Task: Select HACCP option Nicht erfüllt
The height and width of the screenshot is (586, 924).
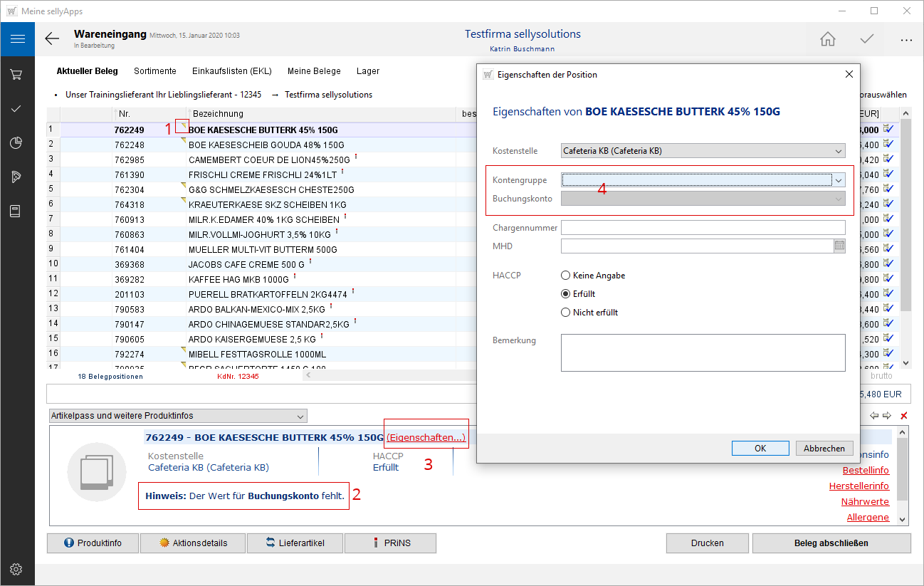Action: [566, 313]
